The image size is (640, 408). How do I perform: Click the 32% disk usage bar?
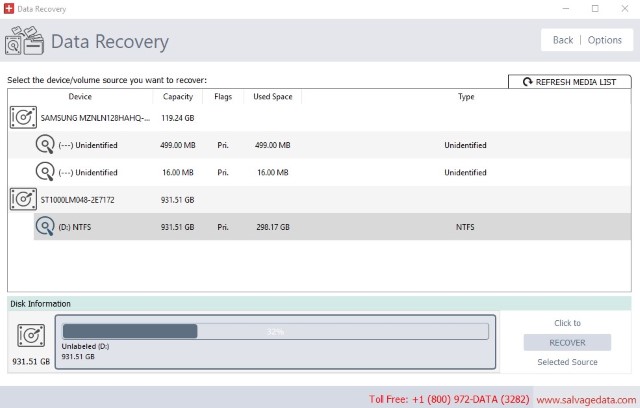[x=275, y=331]
